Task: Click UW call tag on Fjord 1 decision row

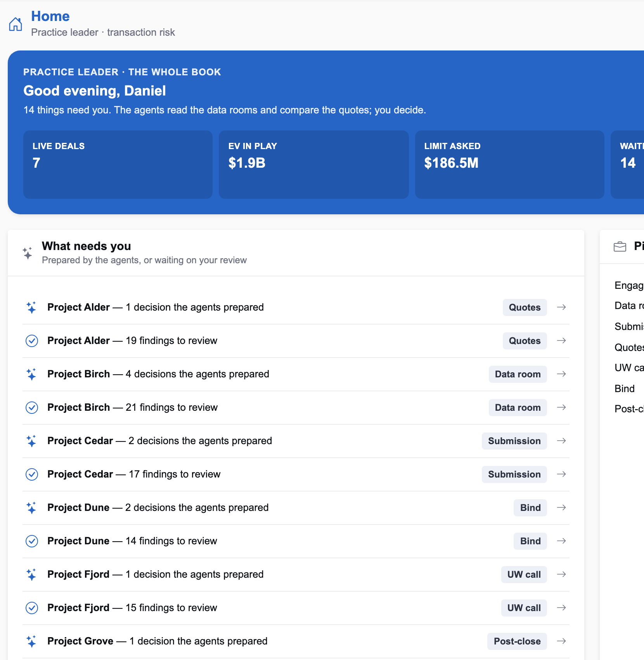Action: (x=524, y=575)
